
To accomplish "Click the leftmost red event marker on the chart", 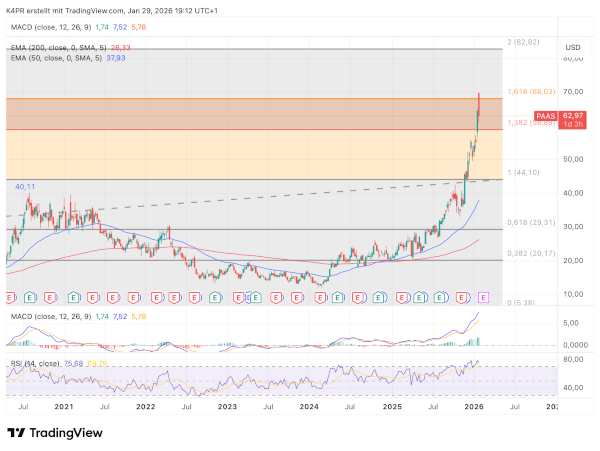I will [x=10, y=297].
